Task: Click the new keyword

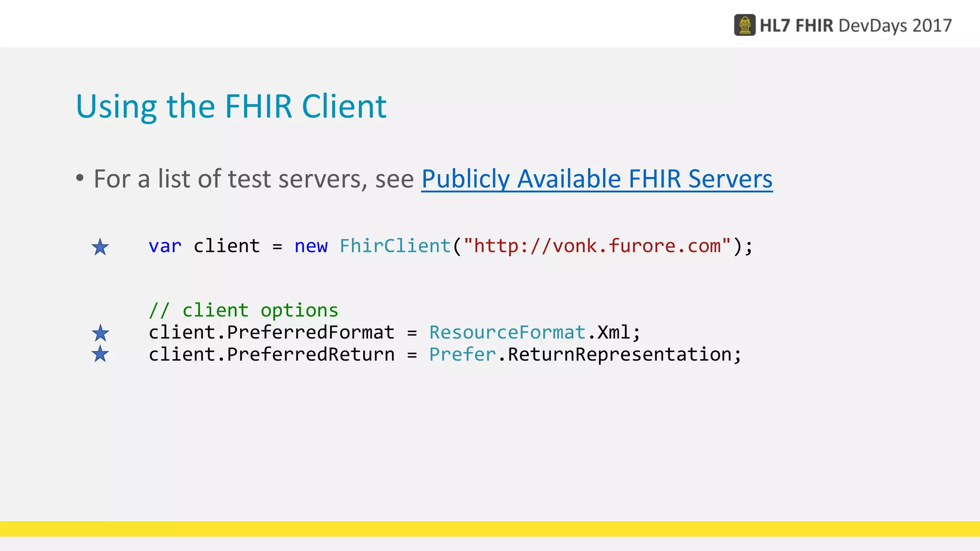Action: (311, 246)
